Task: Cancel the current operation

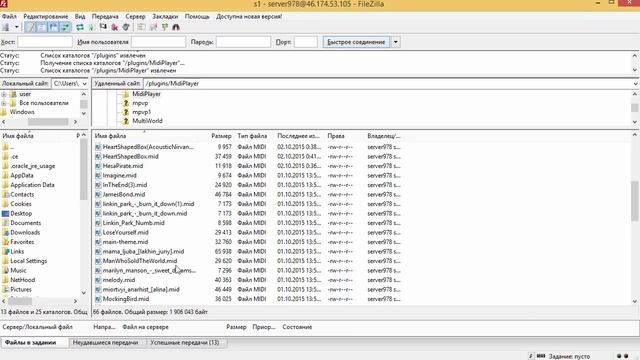Action: click(x=103, y=27)
